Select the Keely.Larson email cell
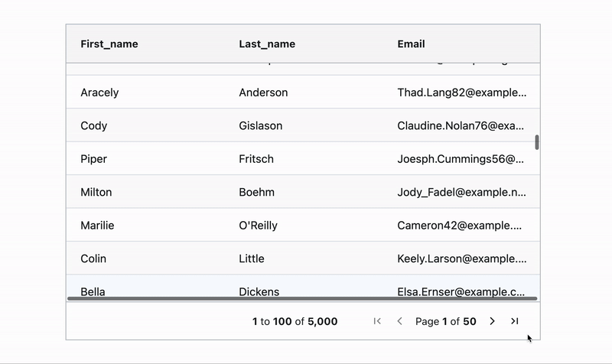This screenshot has width=612, height=364. pyautogui.click(x=462, y=258)
